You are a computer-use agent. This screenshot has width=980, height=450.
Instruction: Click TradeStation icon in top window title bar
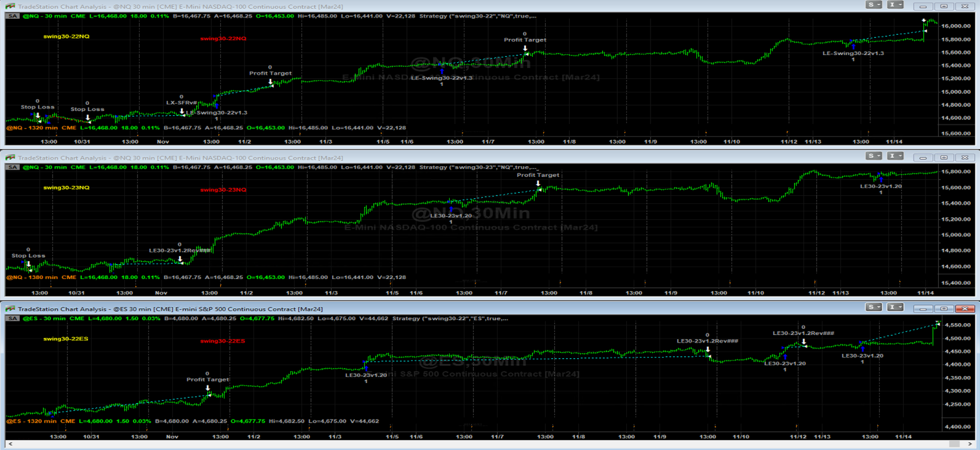(10, 7)
